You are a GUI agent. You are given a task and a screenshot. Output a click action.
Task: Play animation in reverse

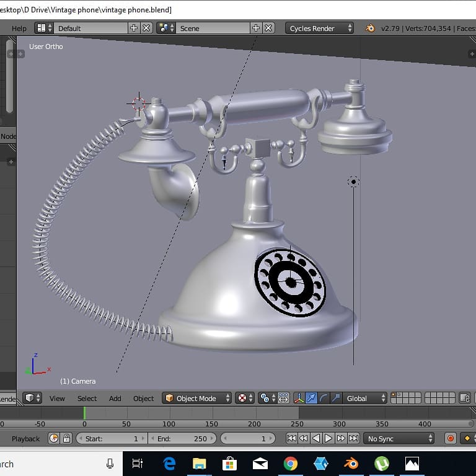316,438
